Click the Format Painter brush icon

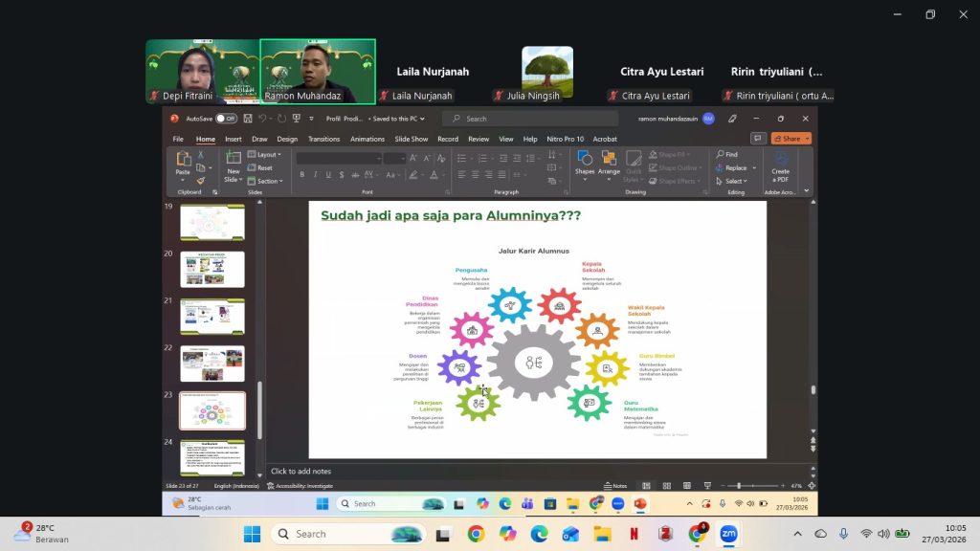[201, 181]
